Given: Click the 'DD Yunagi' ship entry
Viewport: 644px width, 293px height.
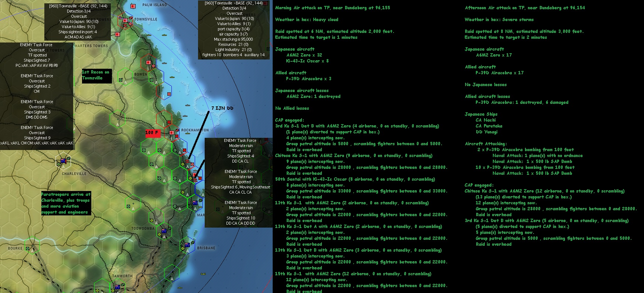Looking at the screenshot, I should [487, 132].
